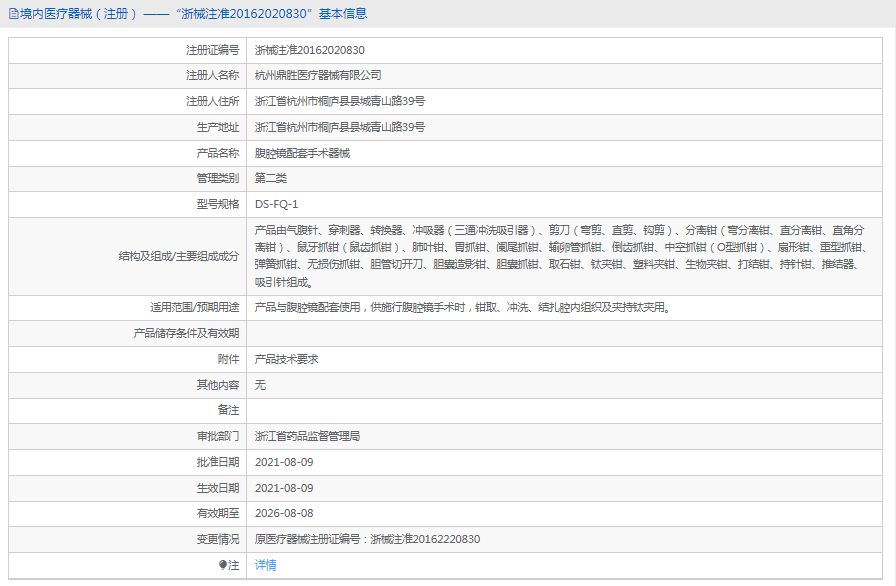
Task: Click the document icon beside the page title
Action: 14,14
